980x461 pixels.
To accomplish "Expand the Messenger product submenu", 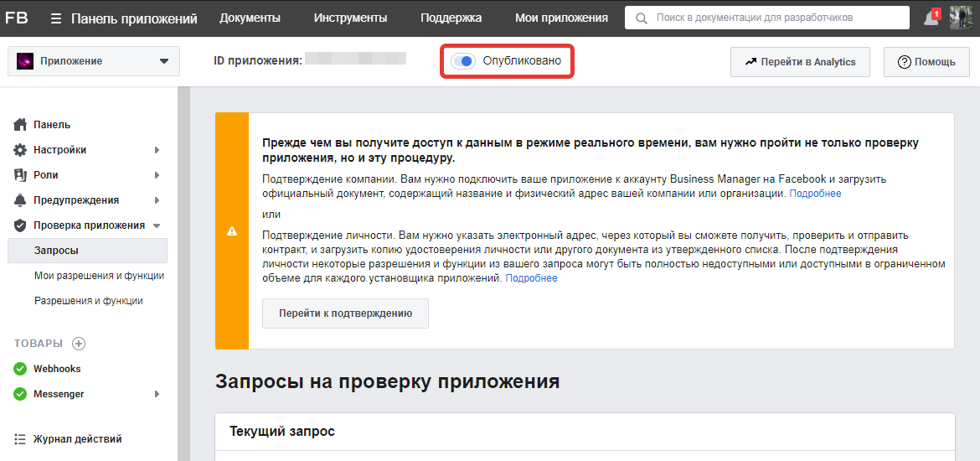I will tap(157, 394).
